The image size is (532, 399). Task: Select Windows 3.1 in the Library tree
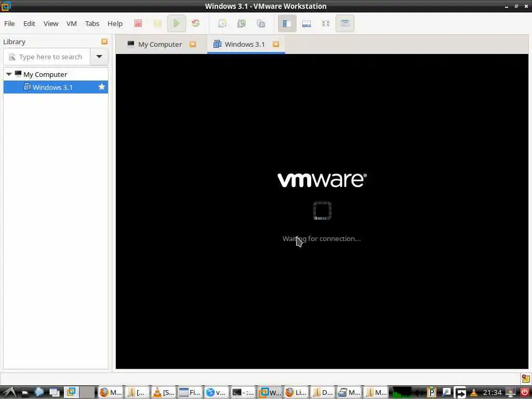coord(56,87)
